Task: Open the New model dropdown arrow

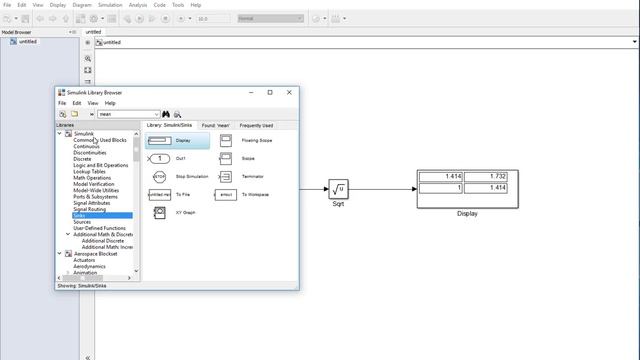Action: [16, 19]
